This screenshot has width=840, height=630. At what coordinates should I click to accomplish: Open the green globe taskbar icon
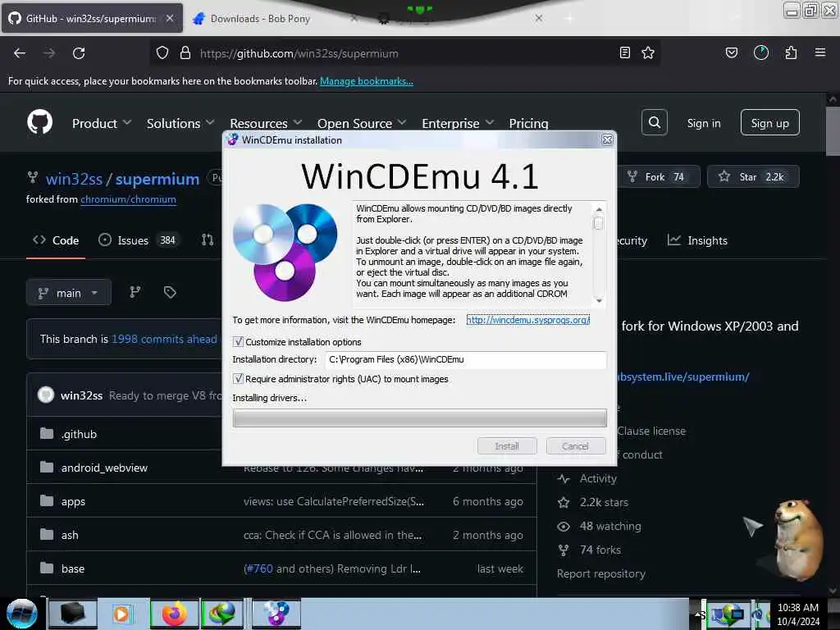tap(223, 614)
